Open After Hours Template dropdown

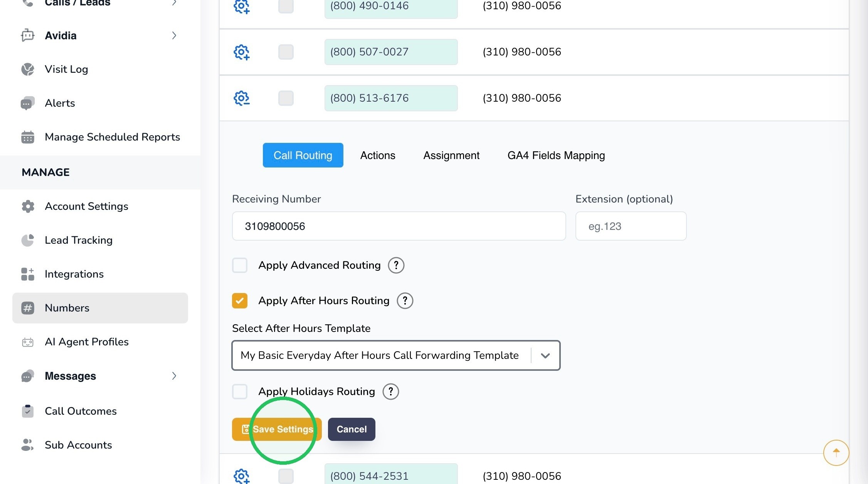coord(396,355)
